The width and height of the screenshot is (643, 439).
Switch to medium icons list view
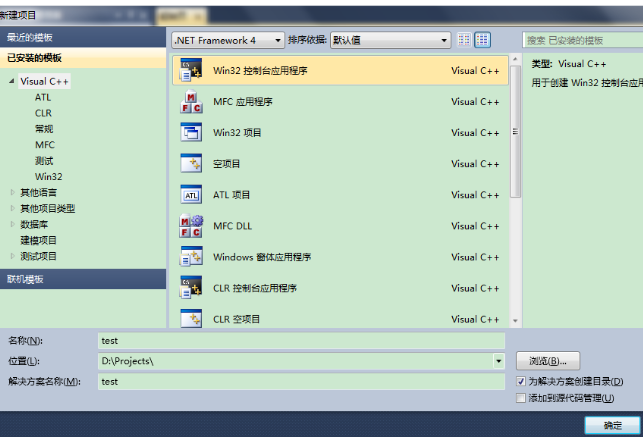pos(483,39)
